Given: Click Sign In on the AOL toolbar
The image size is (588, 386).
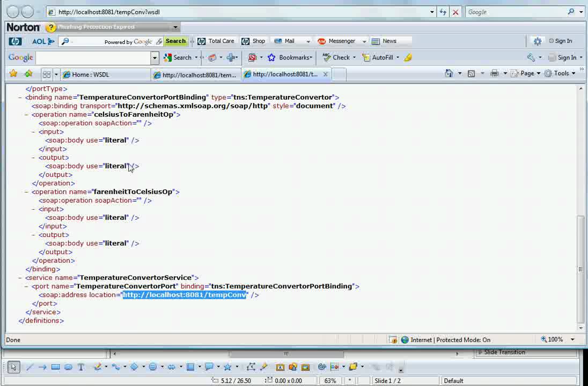Looking at the screenshot, I should point(561,41).
